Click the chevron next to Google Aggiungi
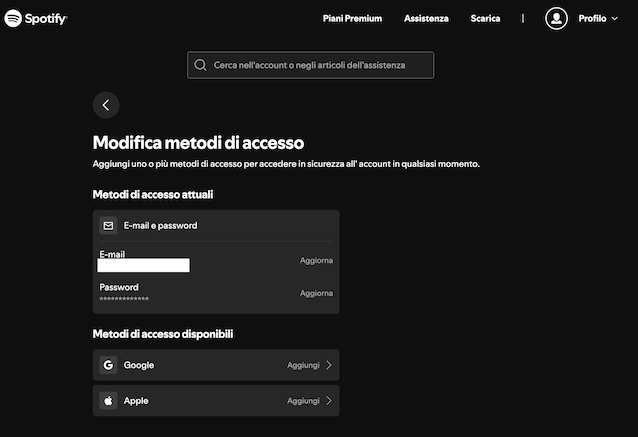 (x=329, y=365)
